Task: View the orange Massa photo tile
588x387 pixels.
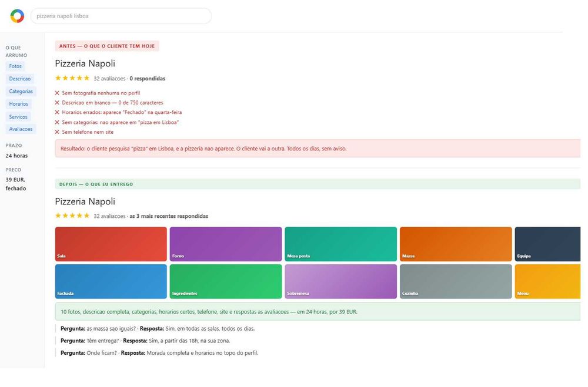Action: pos(456,244)
